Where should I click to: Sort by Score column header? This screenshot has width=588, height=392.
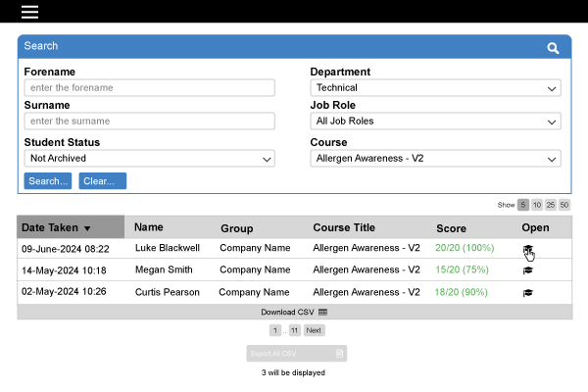click(x=451, y=228)
